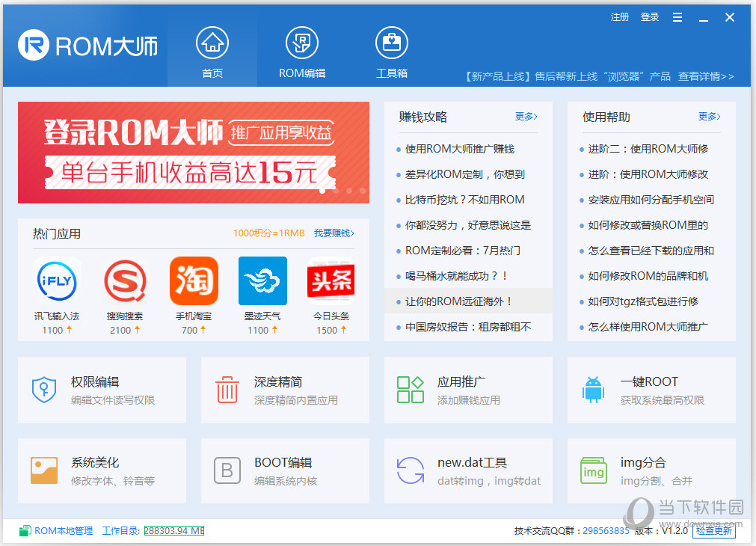Open the ROM编辑 icon tab
Viewport: 756px width, 546px height.
point(302,43)
